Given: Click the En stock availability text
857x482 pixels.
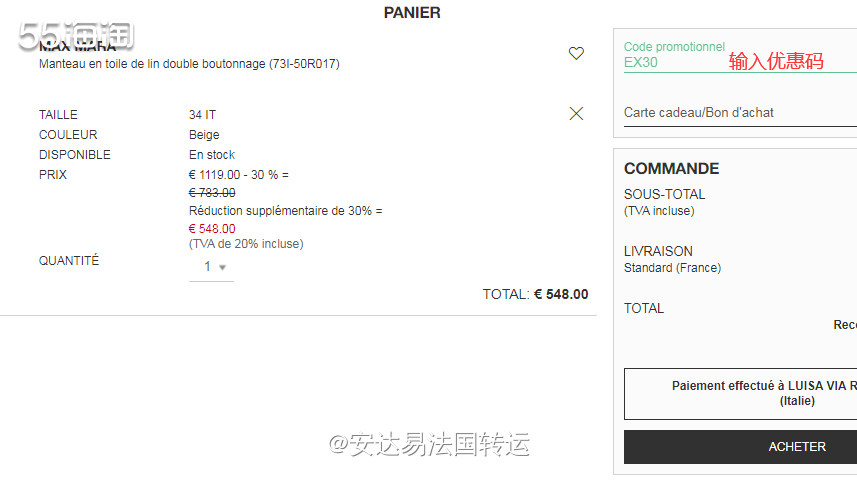Looking at the screenshot, I should click(x=212, y=155).
